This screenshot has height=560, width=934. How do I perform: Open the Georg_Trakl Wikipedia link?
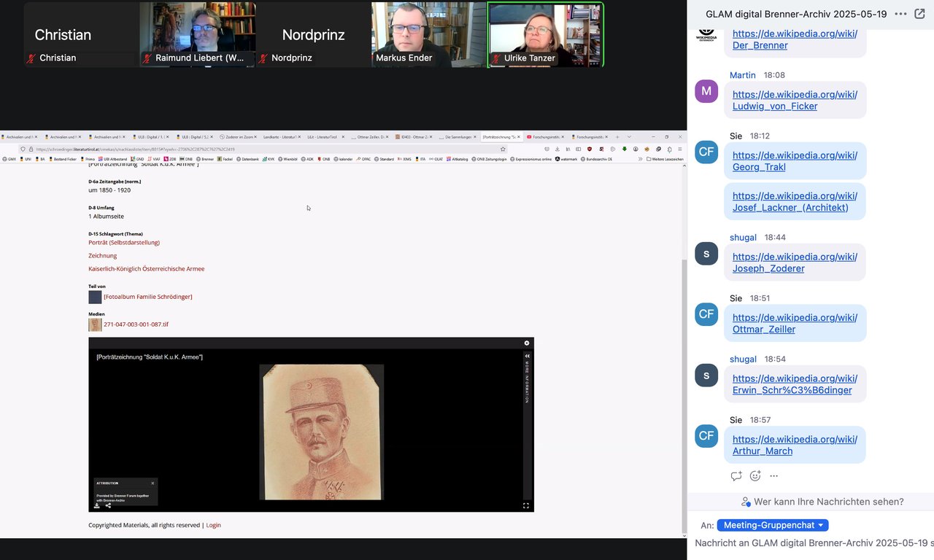795,161
